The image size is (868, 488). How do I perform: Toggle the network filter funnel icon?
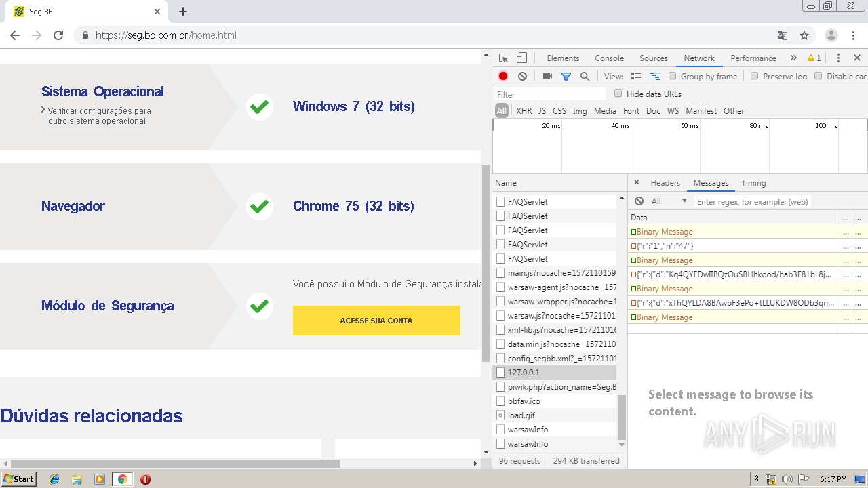tap(566, 77)
